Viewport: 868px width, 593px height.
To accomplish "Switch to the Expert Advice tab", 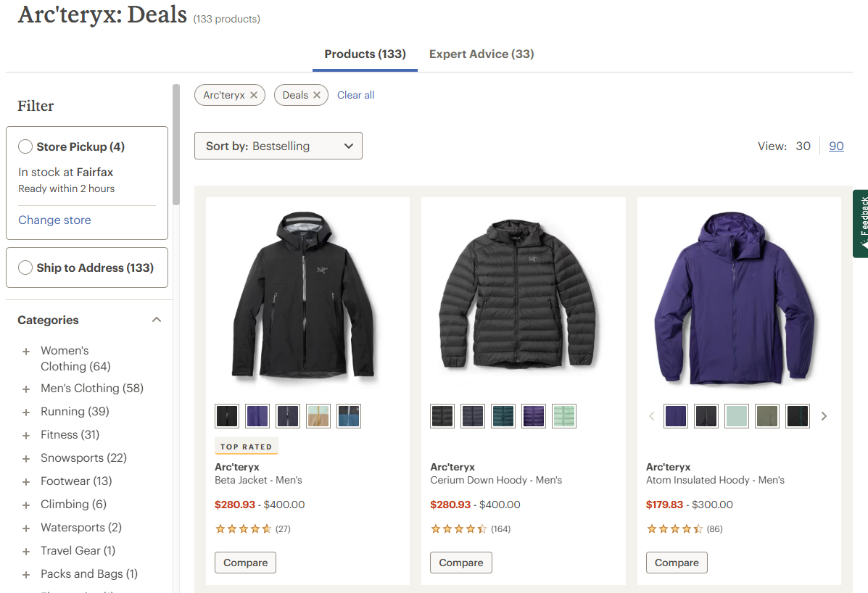I will coord(481,54).
